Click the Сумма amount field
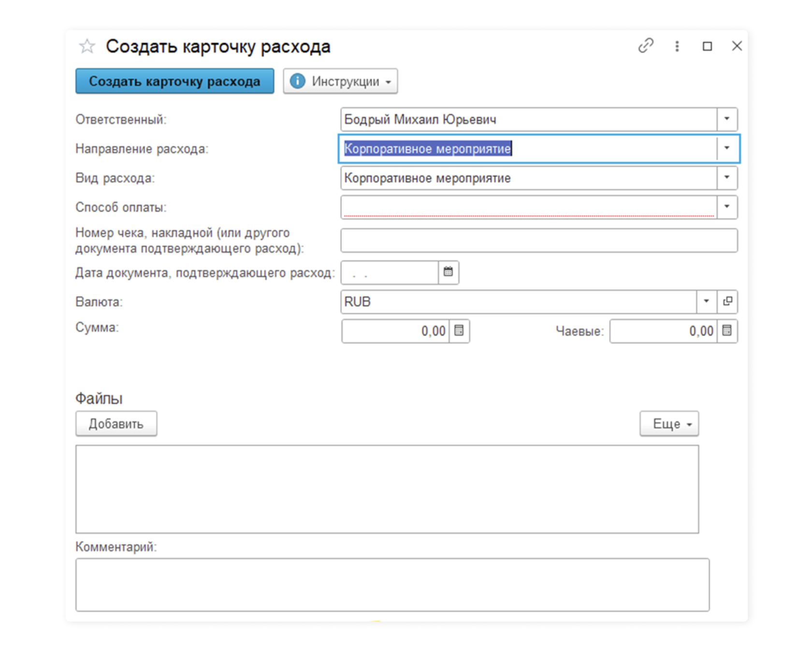The width and height of the screenshot is (812, 650). pyautogui.click(x=396, y=331)
